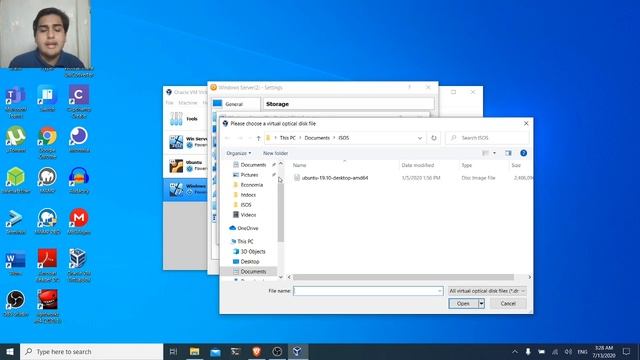Navigate to Documents in breadcrumb path
640x360 pixels.
(317, 138)
